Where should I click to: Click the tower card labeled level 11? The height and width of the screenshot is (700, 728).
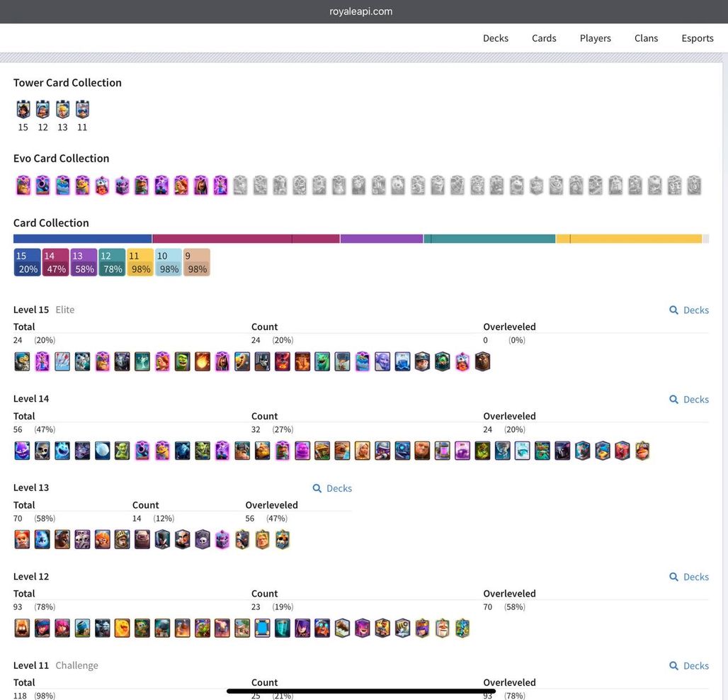[x=82, y=110]
